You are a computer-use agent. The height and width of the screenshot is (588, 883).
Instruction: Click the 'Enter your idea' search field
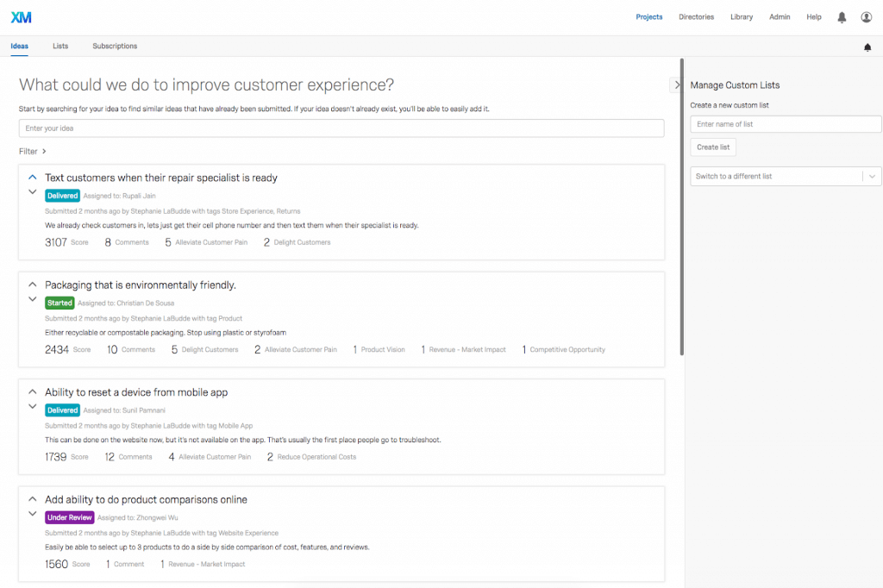341,128
